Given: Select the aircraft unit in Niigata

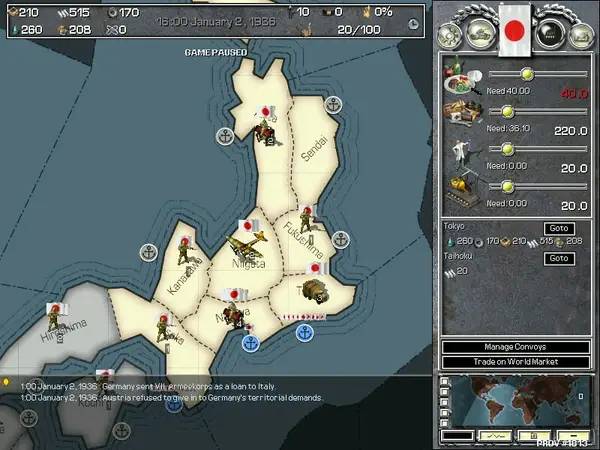Looking at the screenshot, I should coord(245,248).
